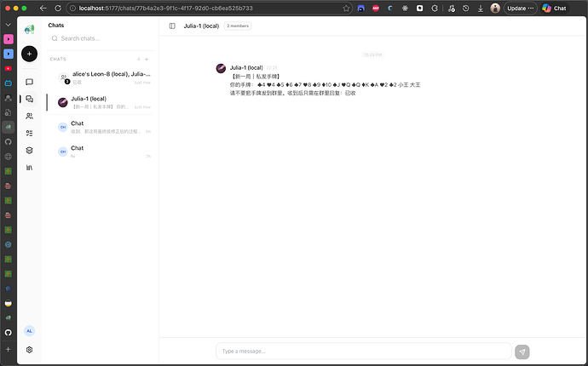588x366 pixels.
Task: Open the blue play-icon vertical tab
Action: tap(9, 54)
